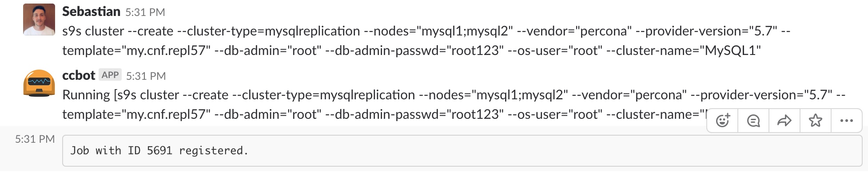Click the ccbot robot avatar
This screenshot has width=868, height=172.
pos(39,83)
